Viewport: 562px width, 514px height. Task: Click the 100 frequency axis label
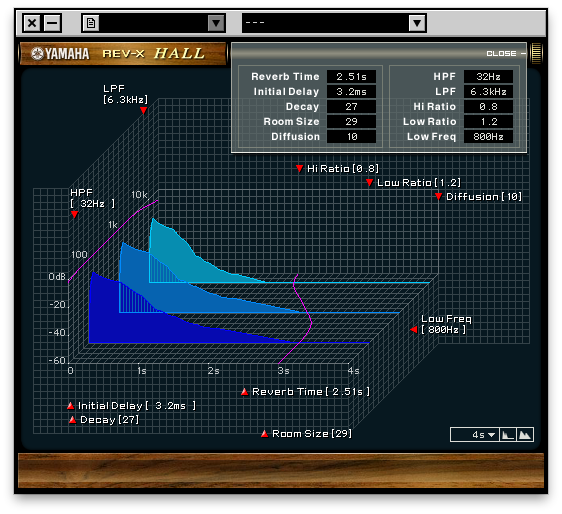[79, 254]
